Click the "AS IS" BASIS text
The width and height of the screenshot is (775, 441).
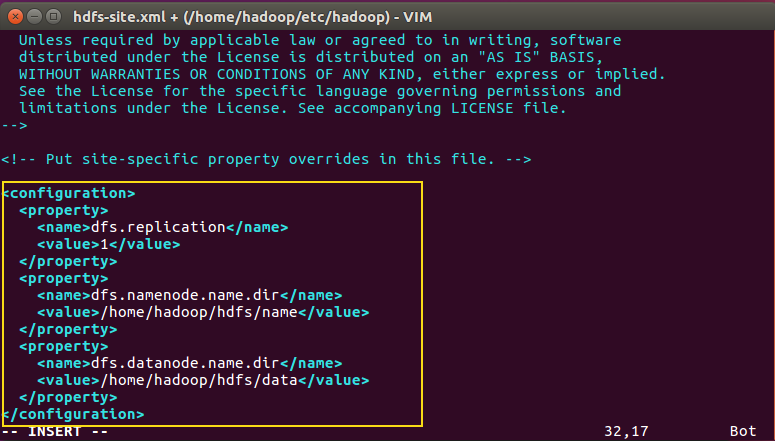pos(528,57)
